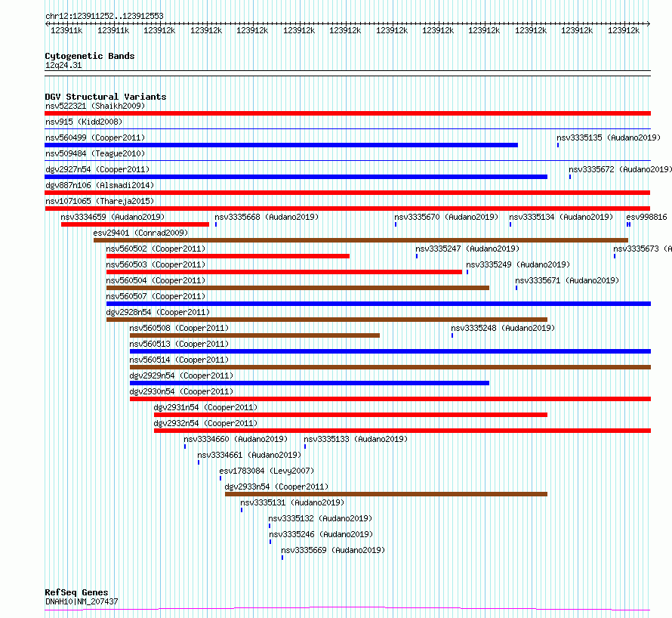
Task: Click the nsv560508 (Cooper2011) label
Action: pyautogui.click(x=179, y=328)
